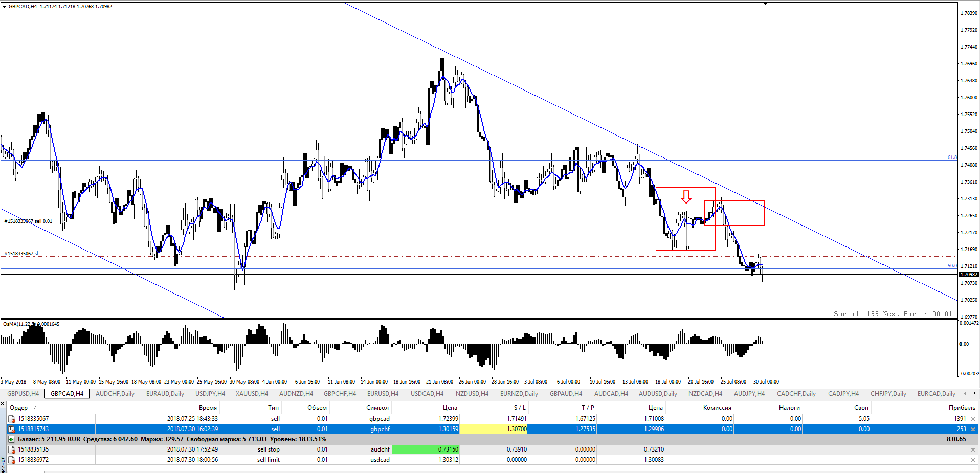Viewport: 980px width, 473px height.
Task: Click the sort arrow in the Ордер column header
Action: pos(35,408)
